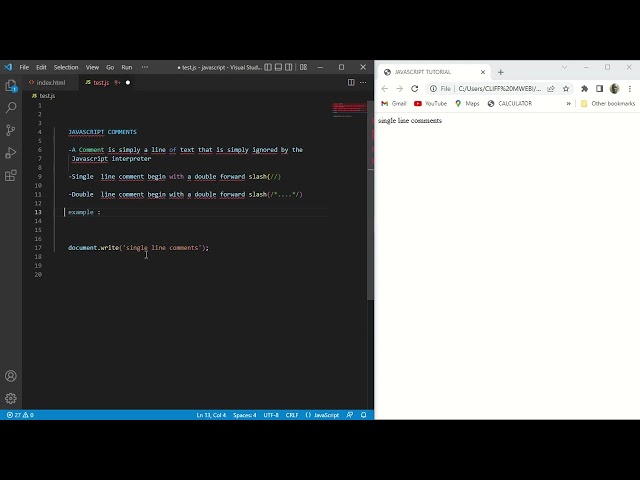
Task: Open the File menu
Action: (x=24, y=67)
